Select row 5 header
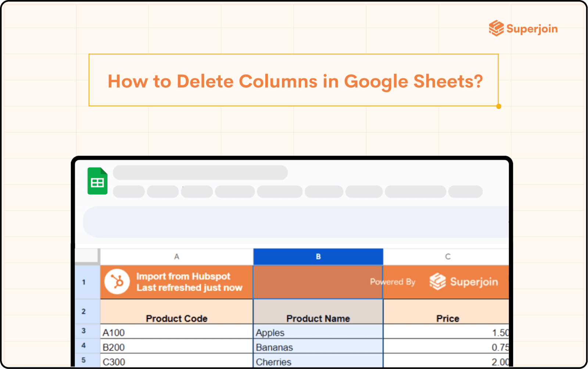Image resolution: width=588 pixels, height=369 pixels. (x=87, y=360)
